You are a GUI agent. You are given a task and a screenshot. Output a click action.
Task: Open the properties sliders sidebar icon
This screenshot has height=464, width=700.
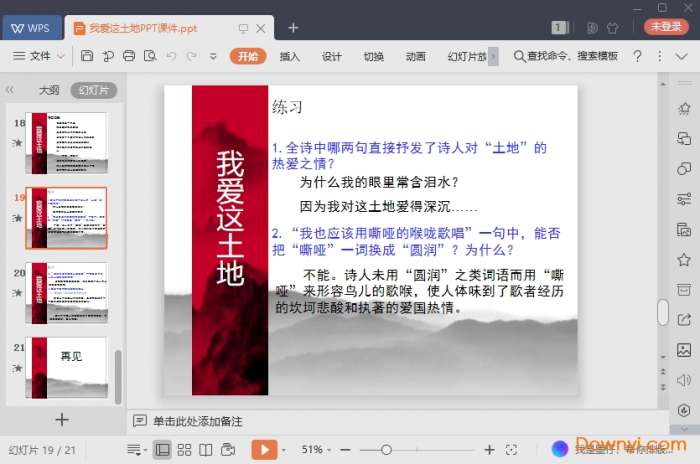[x=684, y=199]
